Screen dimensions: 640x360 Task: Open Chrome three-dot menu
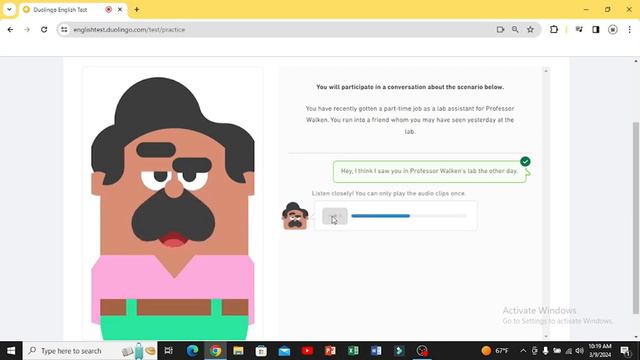629,30
